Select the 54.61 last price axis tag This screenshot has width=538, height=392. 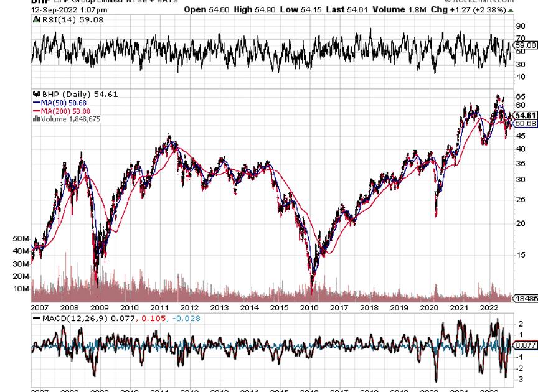click(526, 116)
